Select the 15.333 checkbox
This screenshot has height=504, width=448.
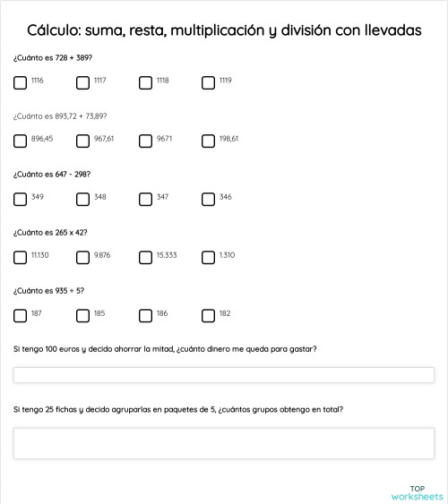coord(145,257)
